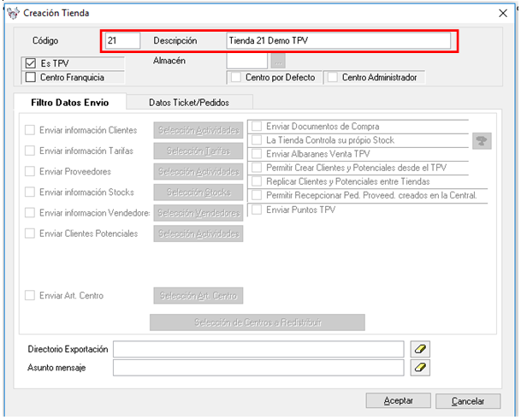Click the Creación Tienda window title icon
This screenshot has height=420, width=521.
[x=10, y=13]
